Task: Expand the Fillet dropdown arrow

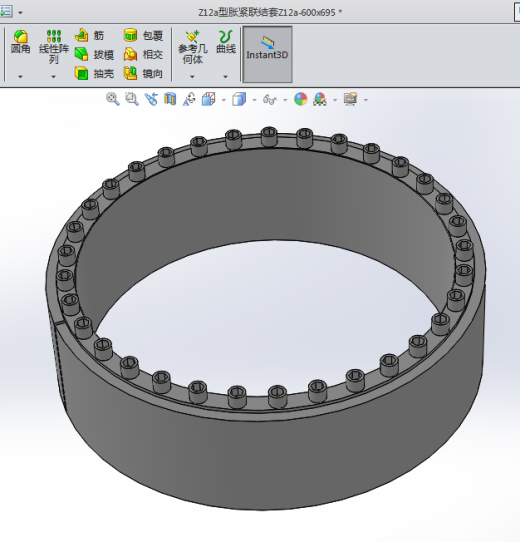Action: point(20,76)
